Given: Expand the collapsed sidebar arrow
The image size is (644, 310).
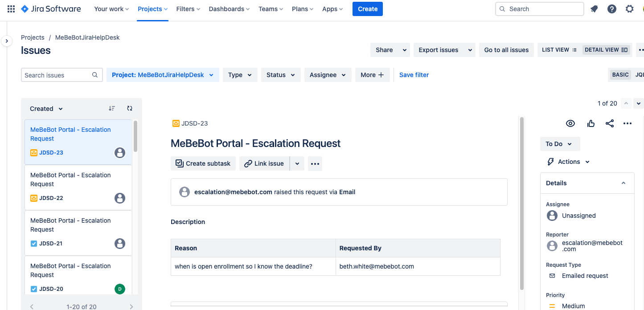Looking at the screenshot, I should click(6, 41).
